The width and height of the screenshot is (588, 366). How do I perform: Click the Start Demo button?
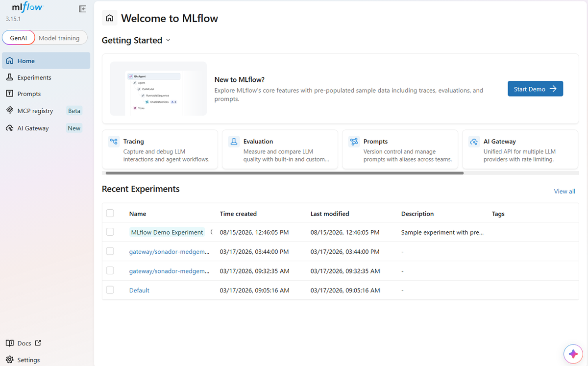click(x=535, y=89)
